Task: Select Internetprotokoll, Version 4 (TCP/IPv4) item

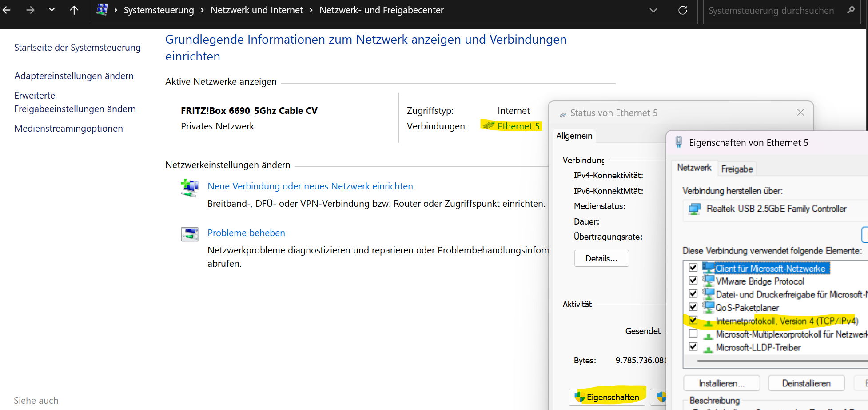Action: pos(787,321)
